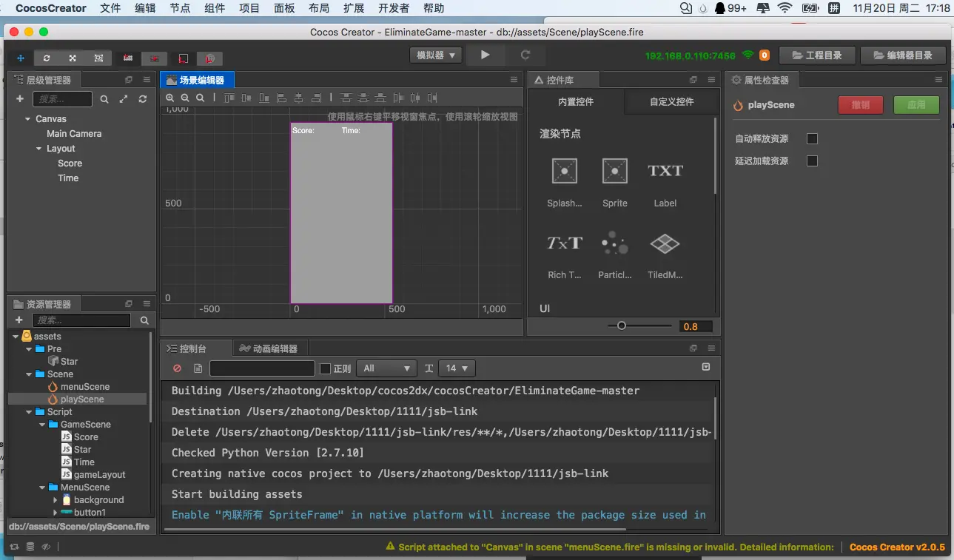Click align left icon in scene toolbar
Image resolution: width=954 pixels, height=560 pixels.
(x=282, y=98)
